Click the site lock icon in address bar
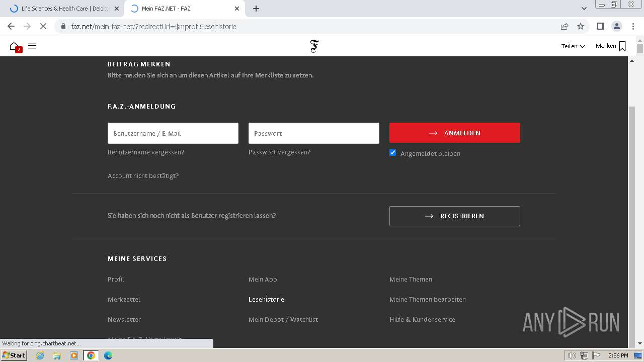The height and width of the screenshot is (362, 644). click(x=63, y=26)
